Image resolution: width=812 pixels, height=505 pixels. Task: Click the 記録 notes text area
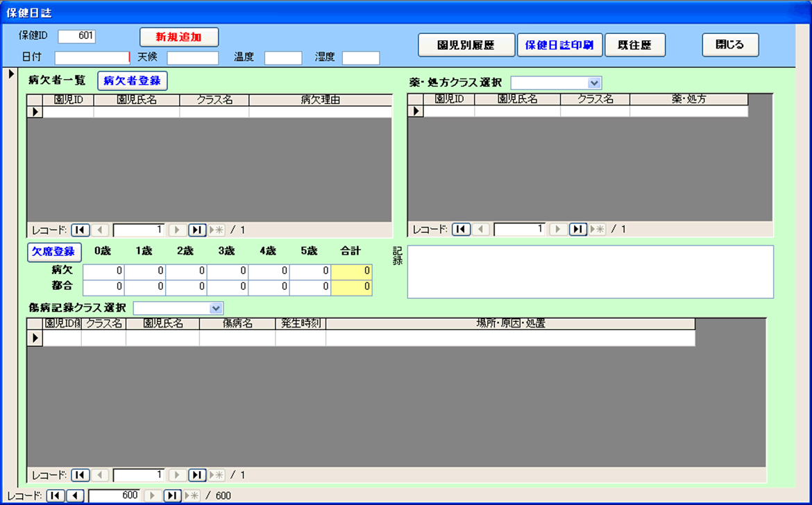click(x=590, y=272)
